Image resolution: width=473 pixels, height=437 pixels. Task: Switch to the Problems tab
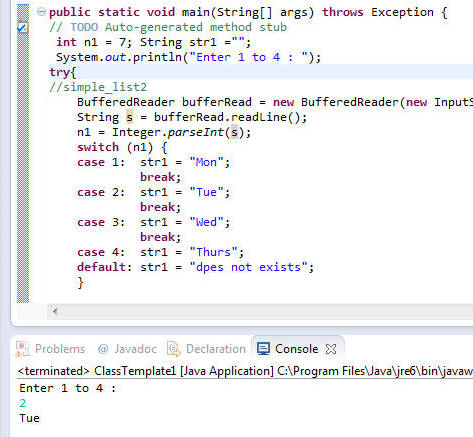(x=60, y=349)
